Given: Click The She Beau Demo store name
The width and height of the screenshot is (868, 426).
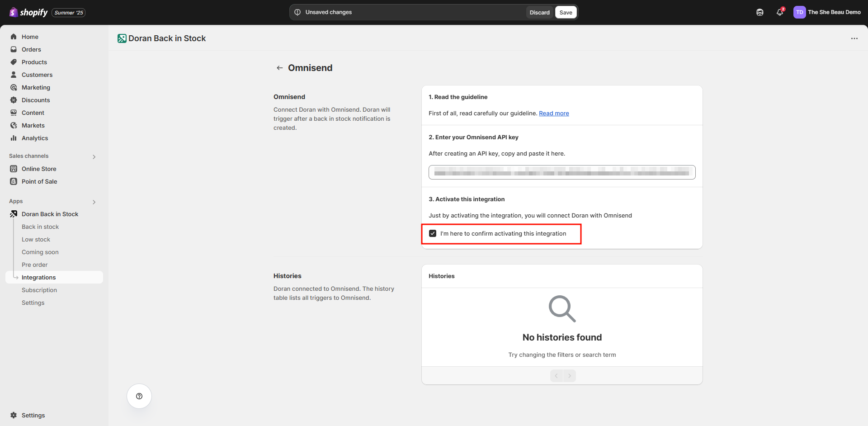Looking at the screenshot, I should (x=834, y=12).
